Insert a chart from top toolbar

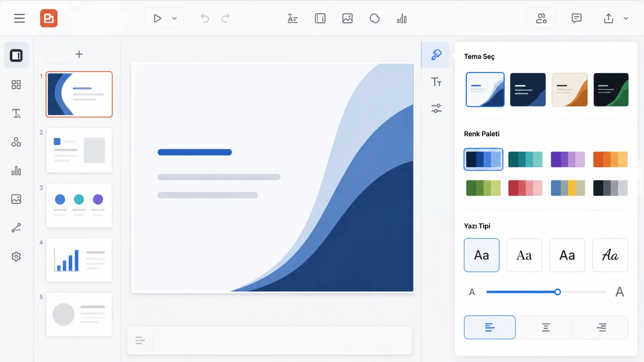click(402, 18)
